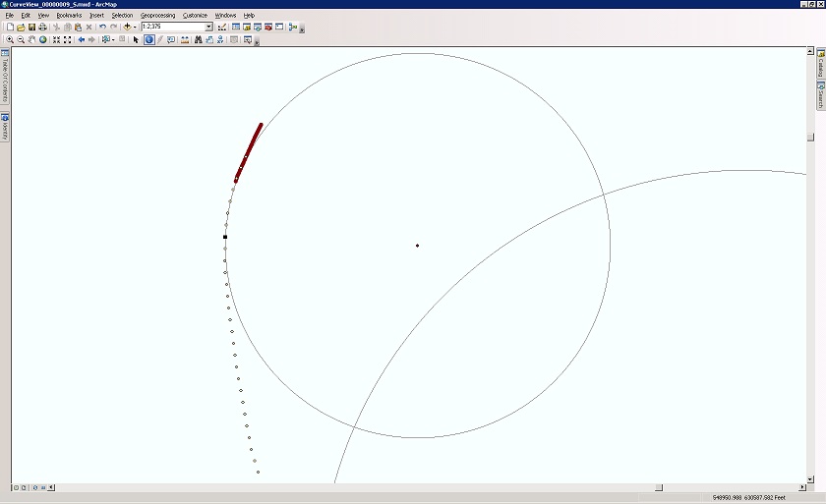Screen dimensions: 826x504
Task: Expand the docked Table Of Contents tab
Action: pyautogui.click(x=5, y=77)
